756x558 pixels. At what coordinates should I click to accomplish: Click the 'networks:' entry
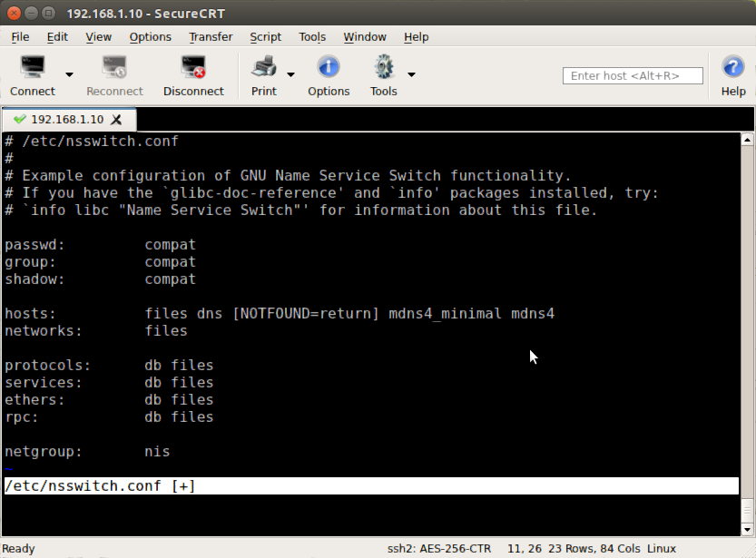pyautogui.click(x=44, y=331)
